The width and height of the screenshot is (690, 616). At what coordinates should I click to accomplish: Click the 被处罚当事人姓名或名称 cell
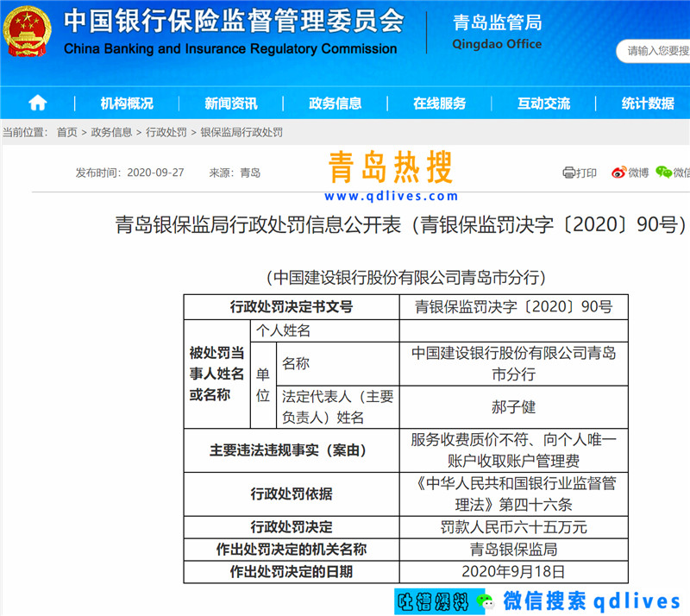[217, 374]
